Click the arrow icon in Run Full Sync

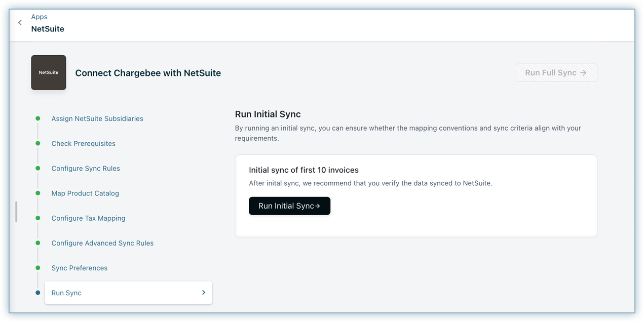tap(583, 73)
